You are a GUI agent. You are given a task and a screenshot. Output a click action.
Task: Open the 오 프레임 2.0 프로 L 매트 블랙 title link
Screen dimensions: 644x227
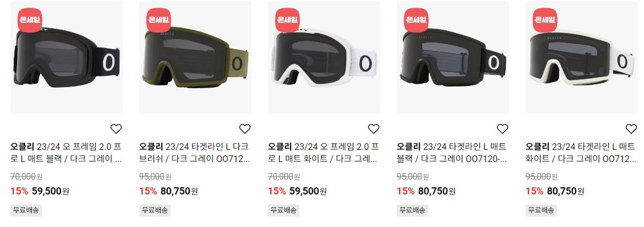[x=66, y=153]
